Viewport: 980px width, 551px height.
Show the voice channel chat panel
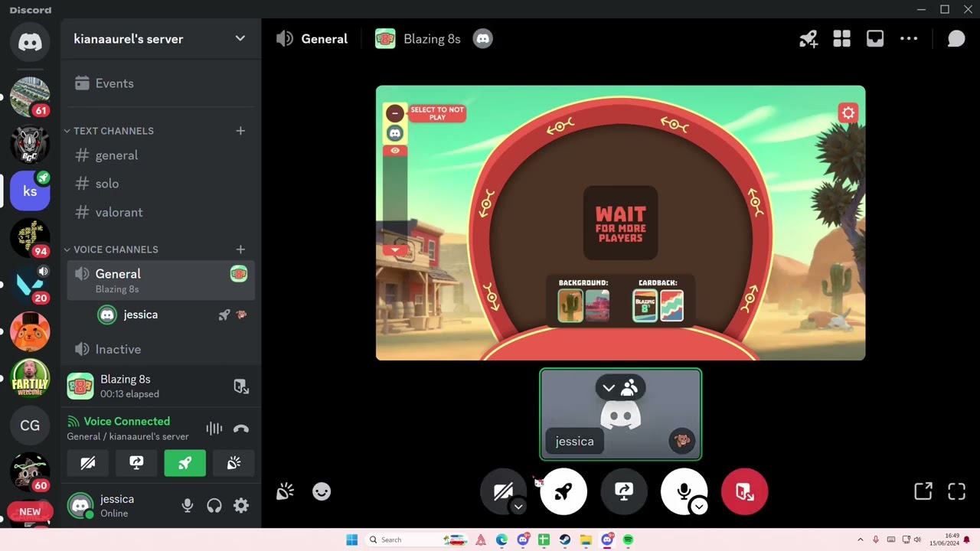[x=956, y=39]
